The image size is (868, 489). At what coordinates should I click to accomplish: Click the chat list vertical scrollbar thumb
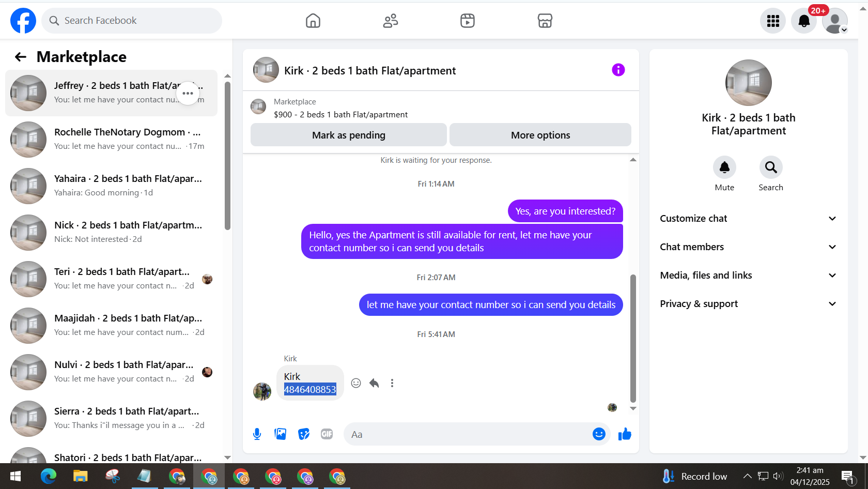click(x=227, y=155)
